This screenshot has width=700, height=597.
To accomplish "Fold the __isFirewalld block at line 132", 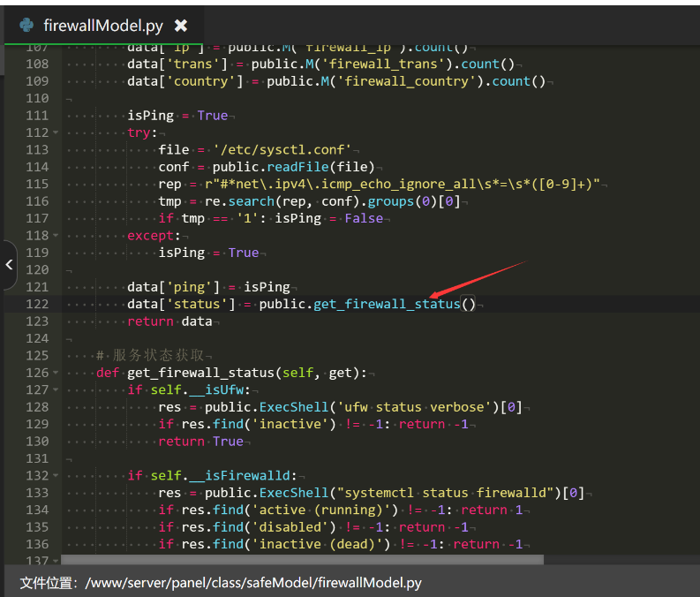I will click(56, 475).
